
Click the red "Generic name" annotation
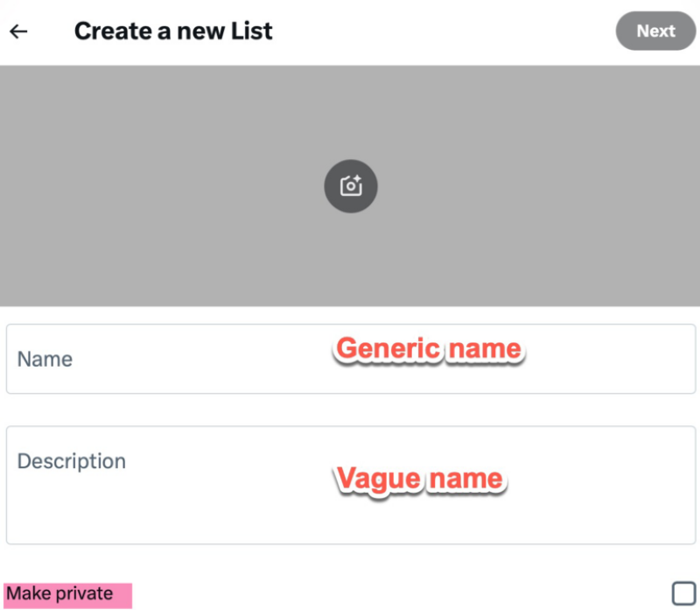(x=429, y=348)
